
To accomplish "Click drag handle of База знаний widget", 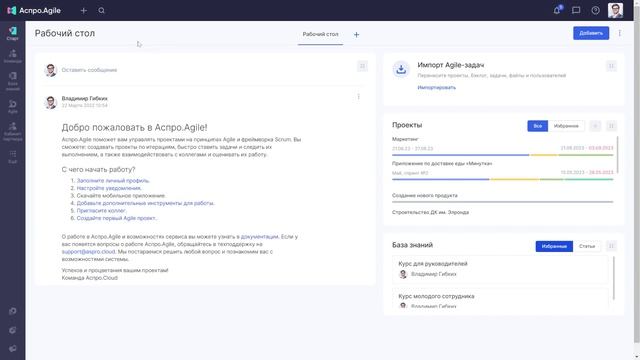I will (611, 246).
